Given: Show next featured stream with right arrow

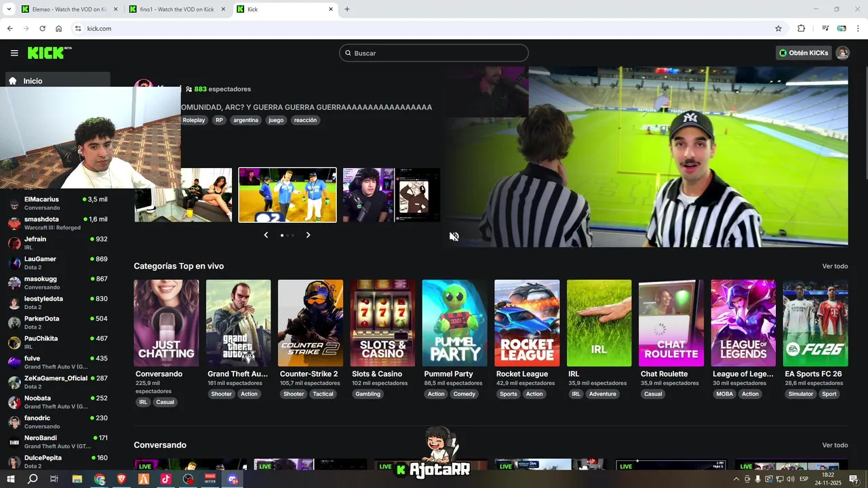Looking at the screenshot, I should pyautogui.click(x=308, y=235).
